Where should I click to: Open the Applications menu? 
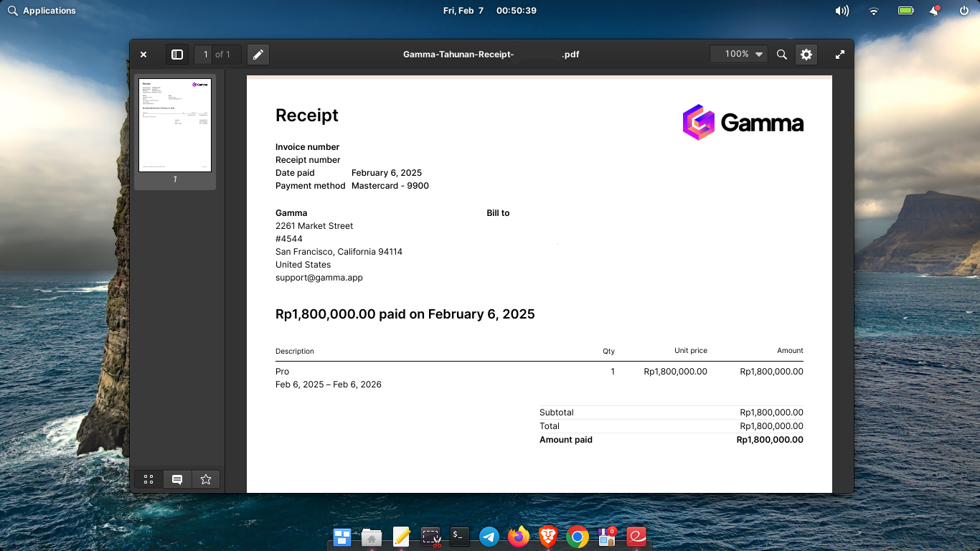click(42, 11)
